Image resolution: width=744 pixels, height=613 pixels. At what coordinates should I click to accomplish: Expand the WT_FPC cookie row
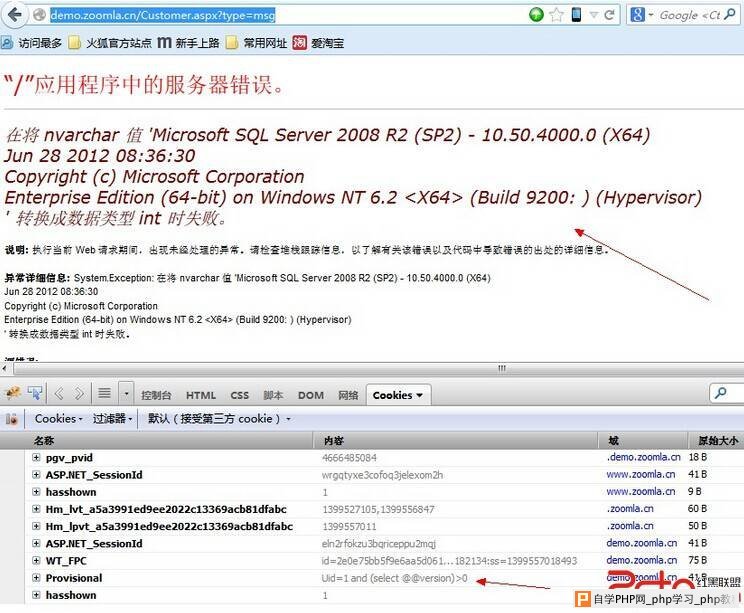36,560
